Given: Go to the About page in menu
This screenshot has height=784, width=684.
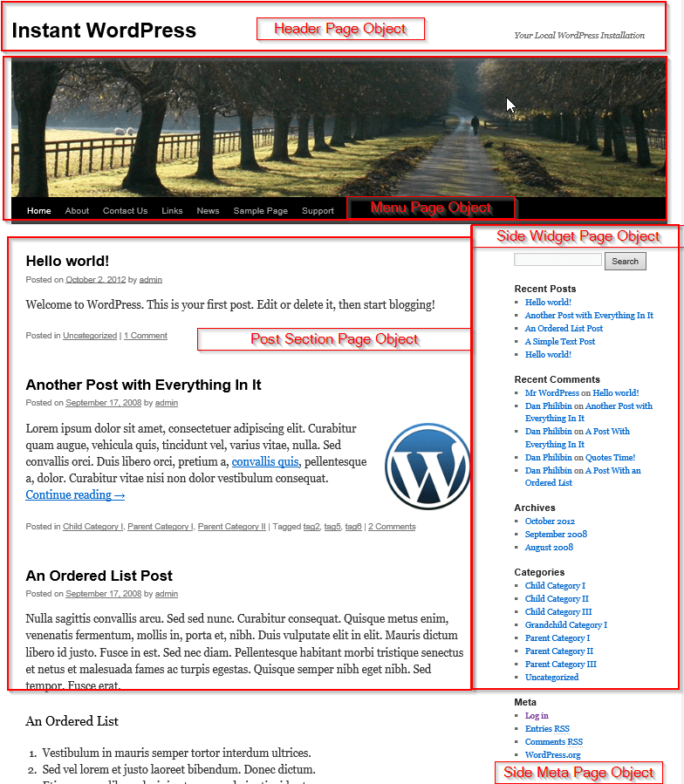Looking at the screenshot, I should click(77, 211).
